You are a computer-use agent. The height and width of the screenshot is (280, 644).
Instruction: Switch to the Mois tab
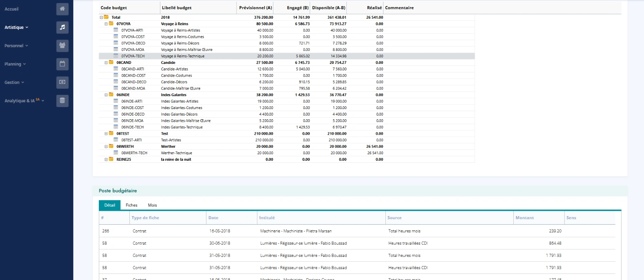click(x=152, y=205)
